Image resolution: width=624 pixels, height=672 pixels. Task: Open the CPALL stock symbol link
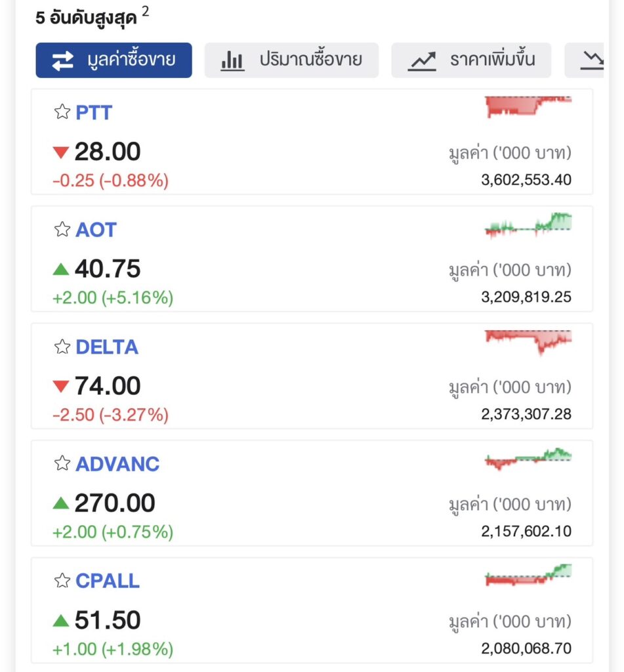[108, 581]
